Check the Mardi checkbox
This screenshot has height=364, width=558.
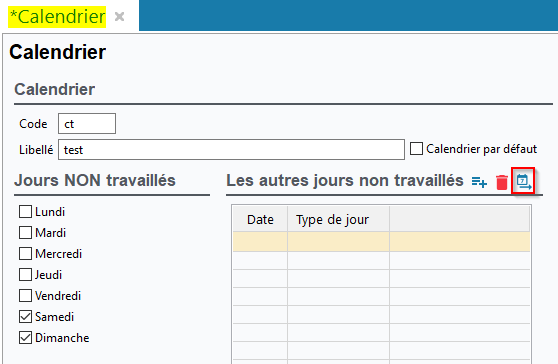[25, 232]
